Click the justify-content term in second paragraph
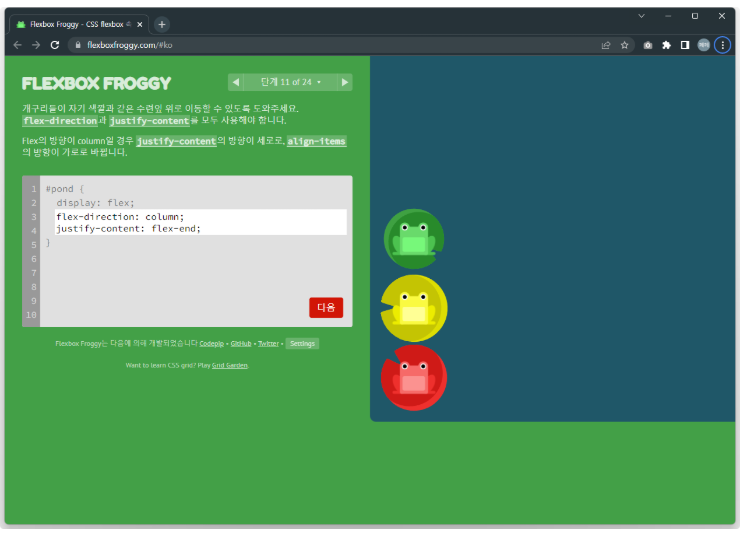This screenshot has height=534, width=744. (177, 141)
